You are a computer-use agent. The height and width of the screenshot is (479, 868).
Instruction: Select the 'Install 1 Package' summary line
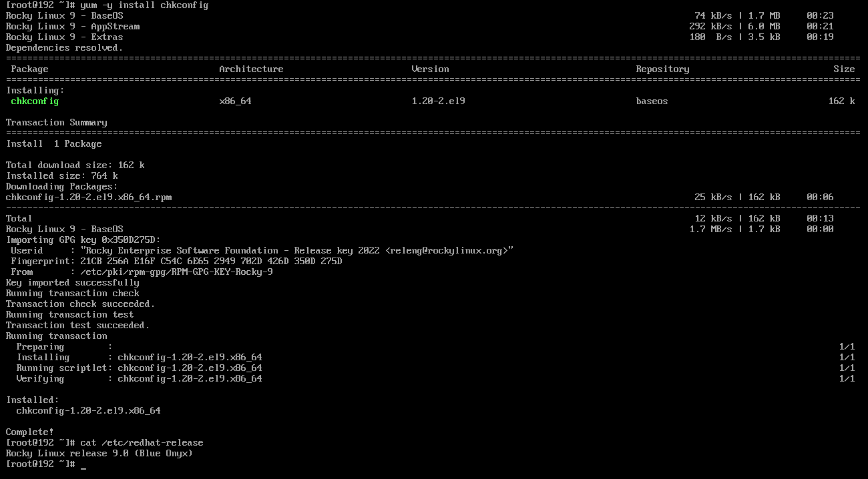pos(54,144)
